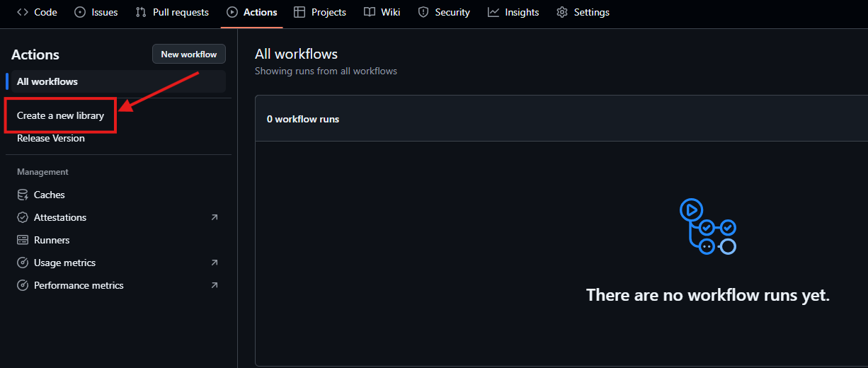Open the Code tab
This screenshot has width=868, height=368.
tap(37, 12)
